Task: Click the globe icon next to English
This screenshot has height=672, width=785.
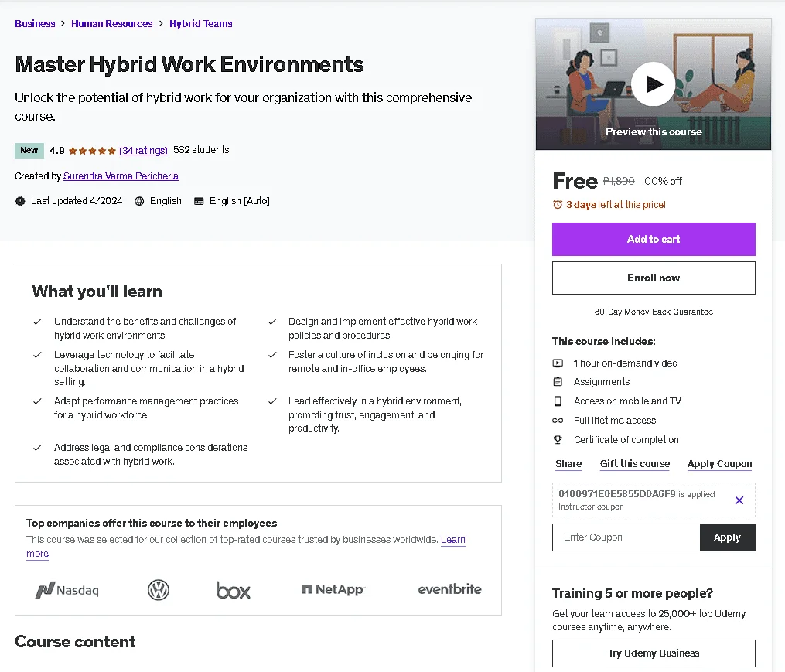Action: coord(139,201)
